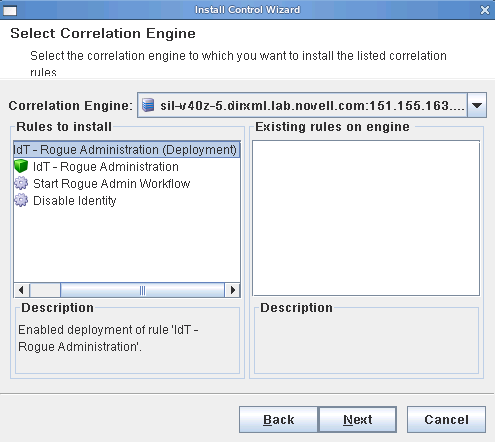Click the left arrow of the rules list scrollbar
This screenshot has height=442, width=495.
pos(22,290)
